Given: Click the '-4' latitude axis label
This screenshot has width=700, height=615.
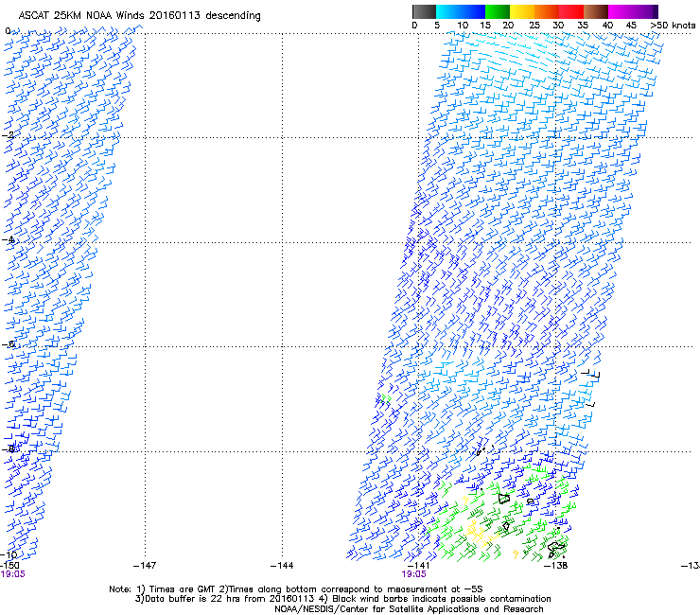Looking at the screenshot, I should coord(8,239).
